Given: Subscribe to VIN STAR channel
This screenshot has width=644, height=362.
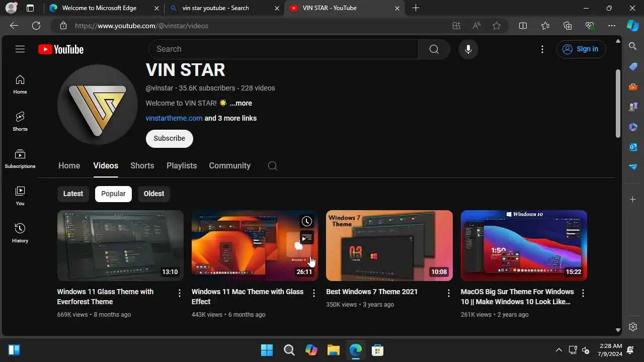Looking at the screenshot, I should 170,138.
